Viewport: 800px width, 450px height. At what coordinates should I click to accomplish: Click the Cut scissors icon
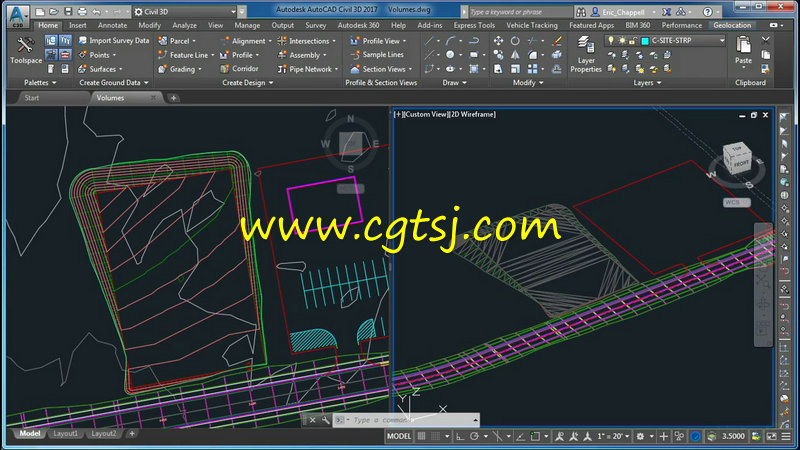(x=765, y=40)
